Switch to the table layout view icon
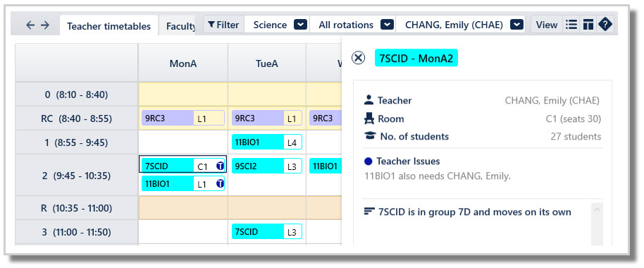Image resolution: width=644 pixels, height=268 pixels. [x=588, y=25]
